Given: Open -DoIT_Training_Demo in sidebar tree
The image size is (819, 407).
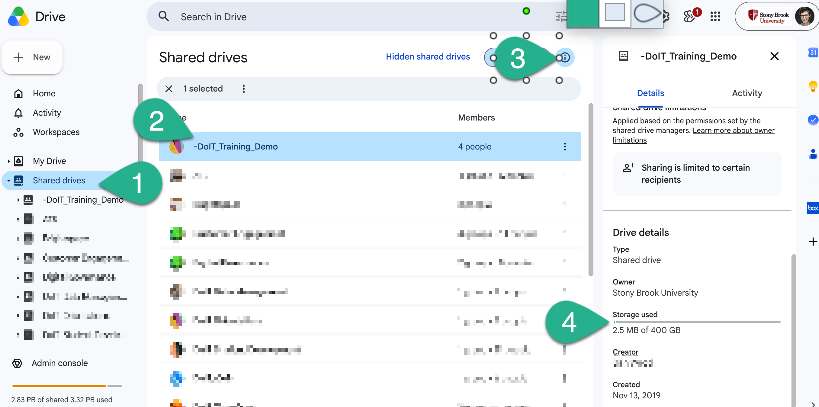Looking at the screenshot, I should pyautogui.click(x=83, y=200).
